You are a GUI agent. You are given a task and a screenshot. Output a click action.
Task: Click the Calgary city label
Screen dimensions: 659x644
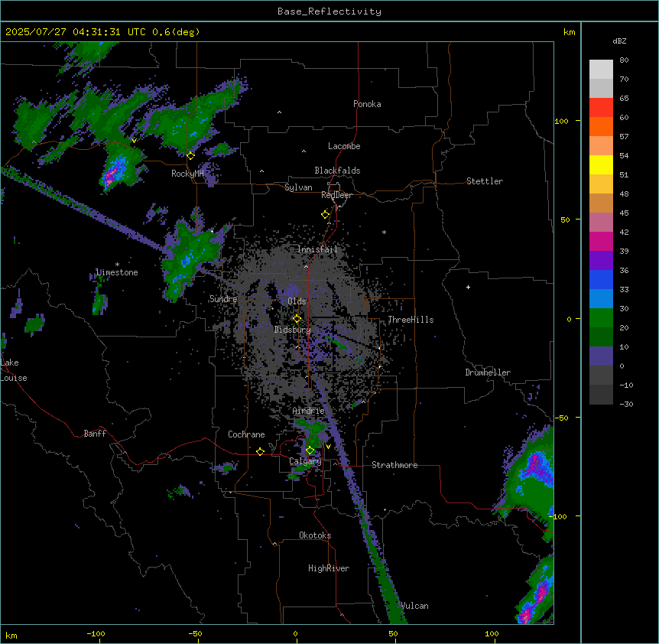click(x=305, y=461)
